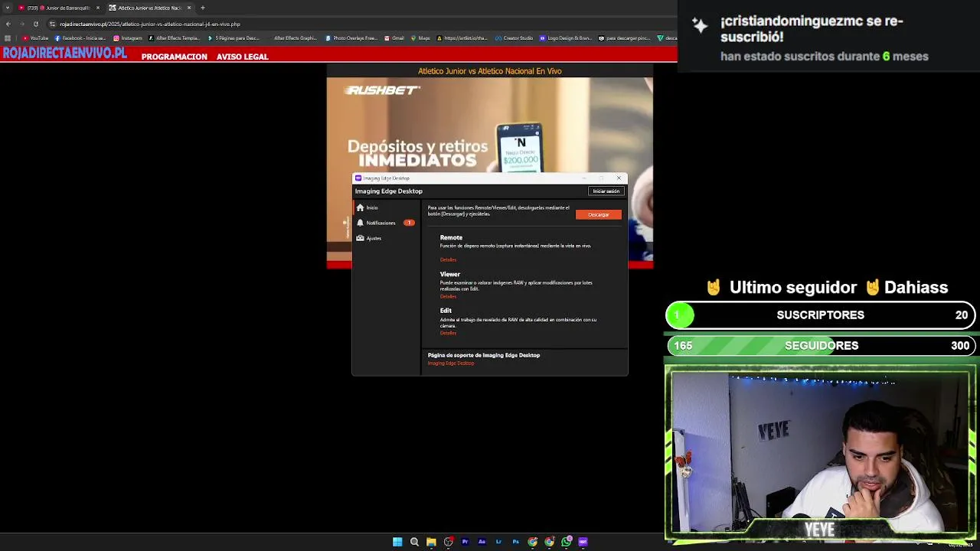The image size is (980, 551).
Task: Switch to the Junior de Barranquilla YouTube tab
Action: [x=59, y=8]
